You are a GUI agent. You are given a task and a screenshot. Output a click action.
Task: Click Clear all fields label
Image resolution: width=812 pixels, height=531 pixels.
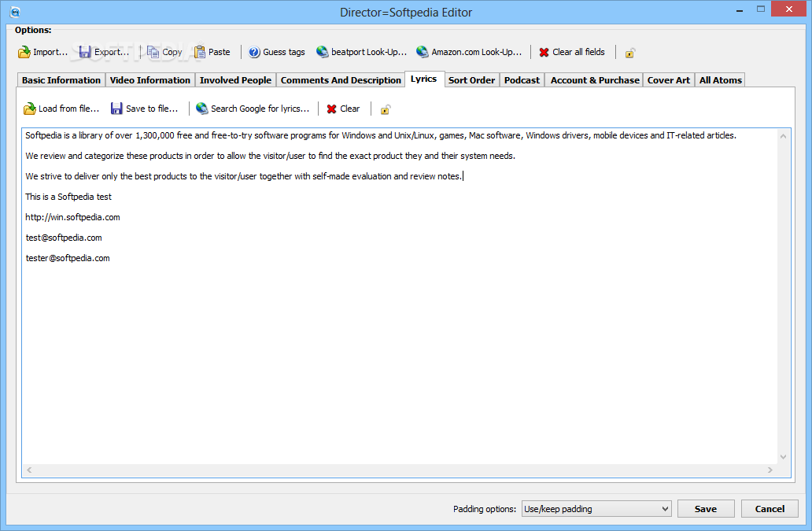point(578,52)
